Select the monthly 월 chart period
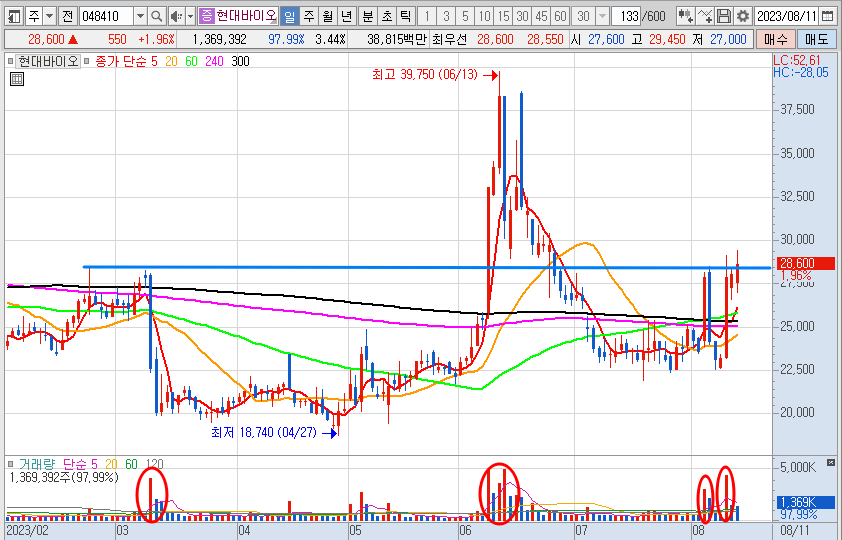Image resolution: width=842 pixels, height=540 pixels. (x=328, y=16)
